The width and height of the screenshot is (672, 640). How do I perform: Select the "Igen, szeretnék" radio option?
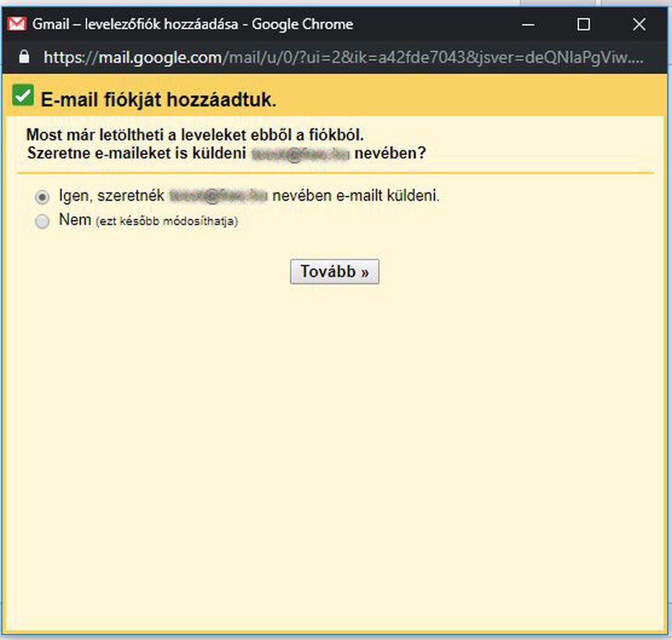tap(42, 197)
